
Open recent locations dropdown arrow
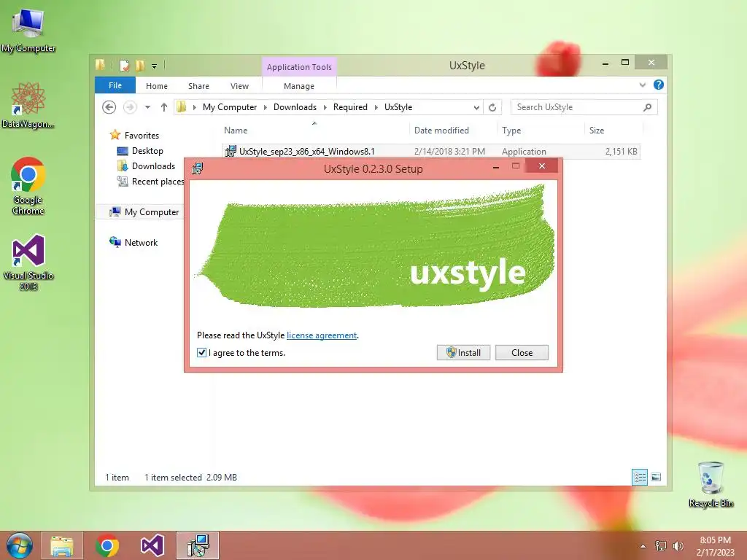pos(147,107)
